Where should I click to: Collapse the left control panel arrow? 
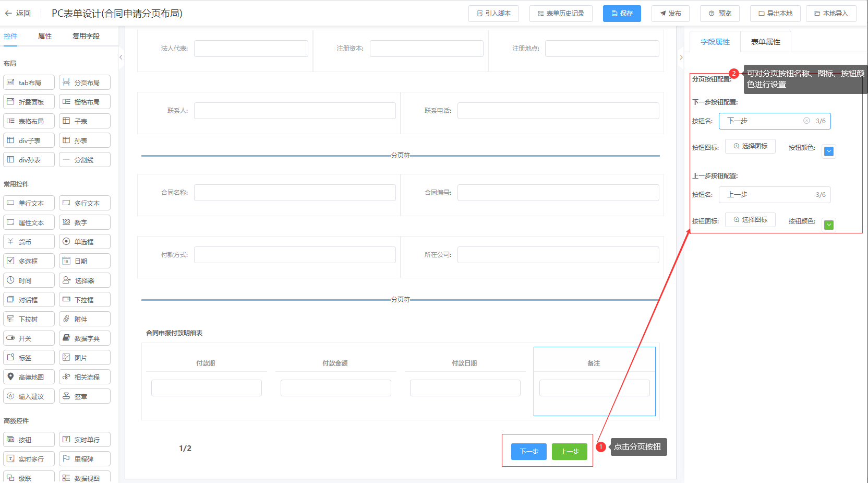[120, 57]
